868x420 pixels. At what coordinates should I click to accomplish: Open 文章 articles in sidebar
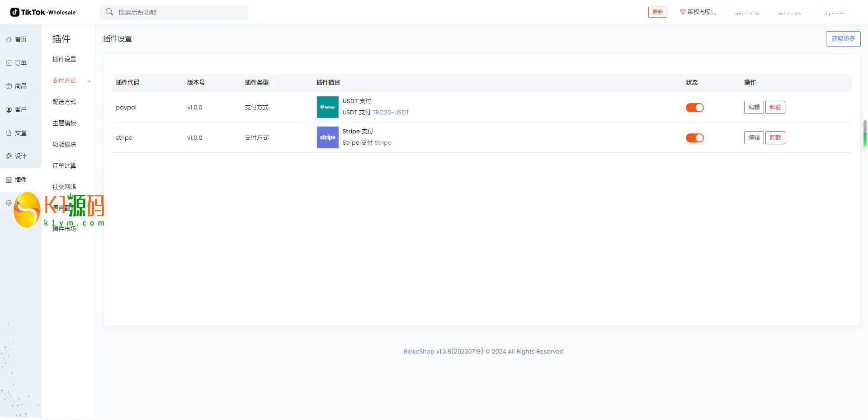coord(17,133)
